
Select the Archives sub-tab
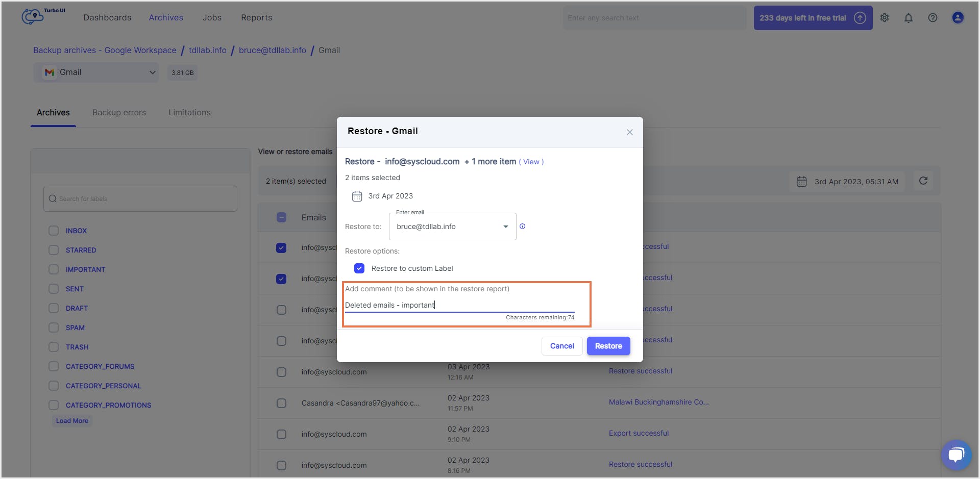(x=53, y=112)
